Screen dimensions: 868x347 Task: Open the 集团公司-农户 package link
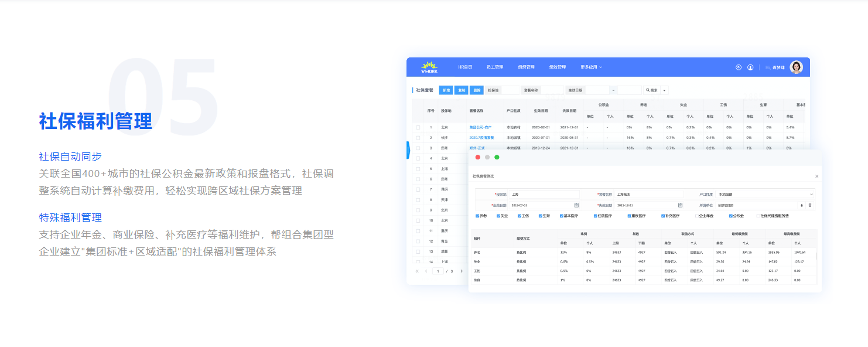click(480, 127)
